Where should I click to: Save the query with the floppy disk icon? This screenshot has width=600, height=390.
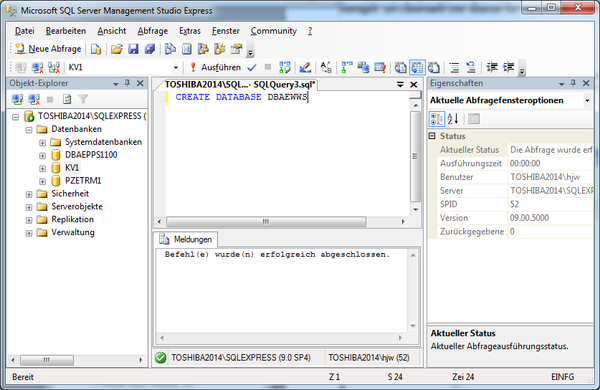pyautogui.click(x=133, y=49)
